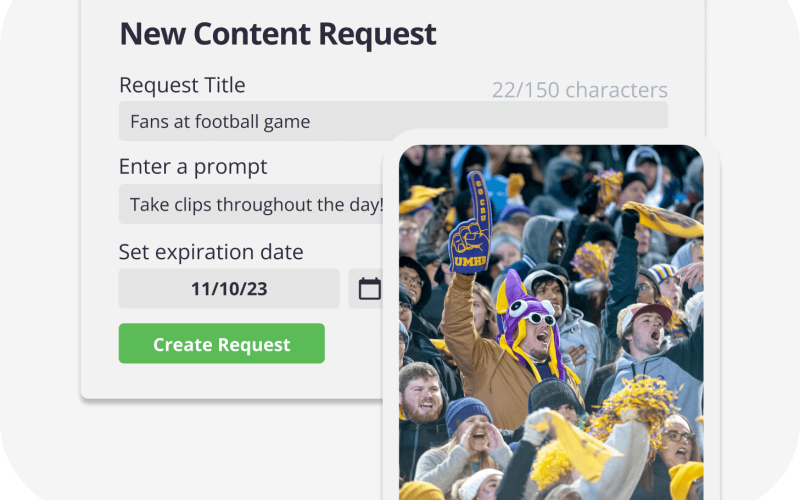
Task: Click the 22/150 characters counter
Action: tap(580, 90)
